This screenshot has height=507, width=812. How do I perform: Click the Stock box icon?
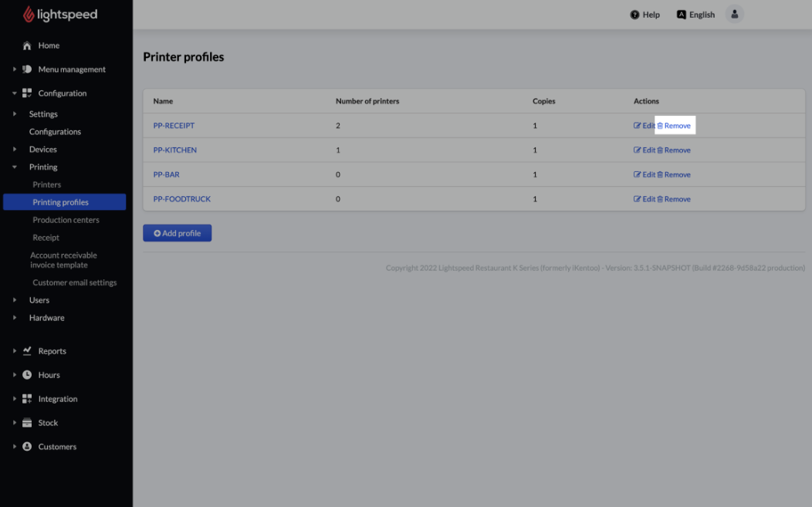pyautogui.click(x=27, y=423)
